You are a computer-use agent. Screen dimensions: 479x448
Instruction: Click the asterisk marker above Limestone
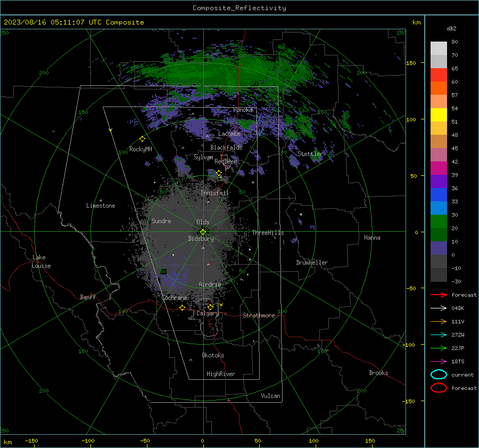pos(101,201)
